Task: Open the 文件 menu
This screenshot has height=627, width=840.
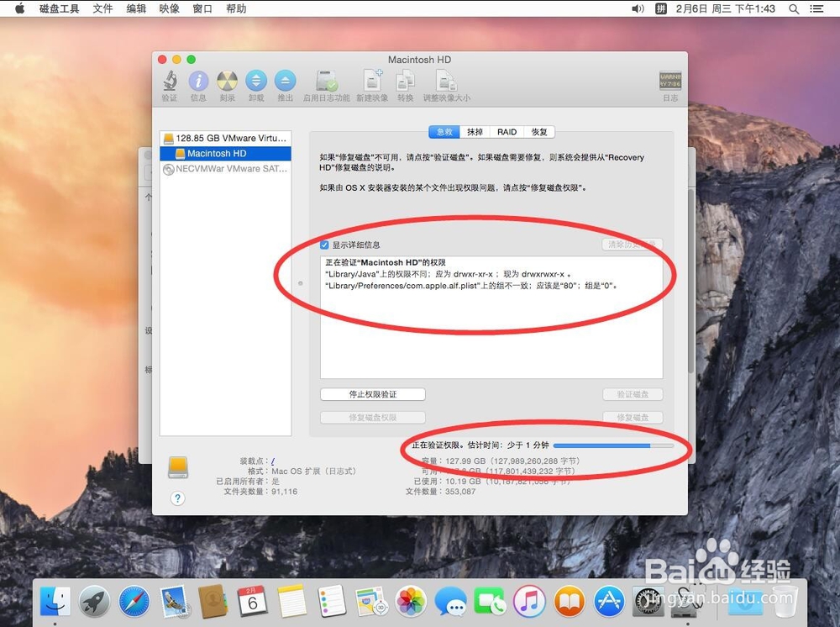Action: 102,8
